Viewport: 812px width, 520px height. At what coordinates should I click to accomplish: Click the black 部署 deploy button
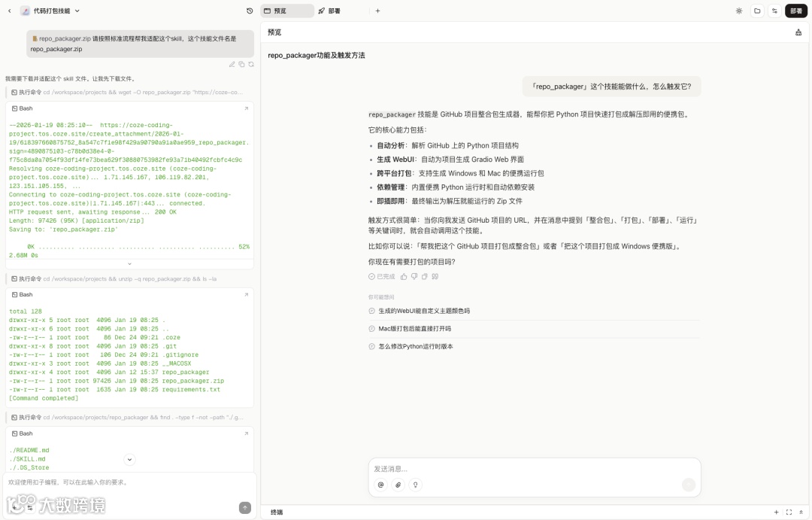[796, 11]
